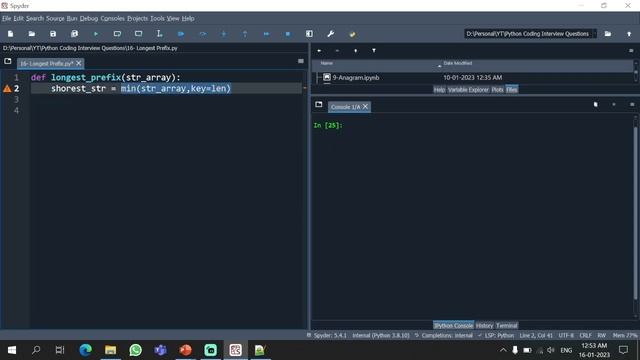Select the 16- Longest Prefix.py editor tab
Viewport: 640px width, 360px height.
(47, 63)
